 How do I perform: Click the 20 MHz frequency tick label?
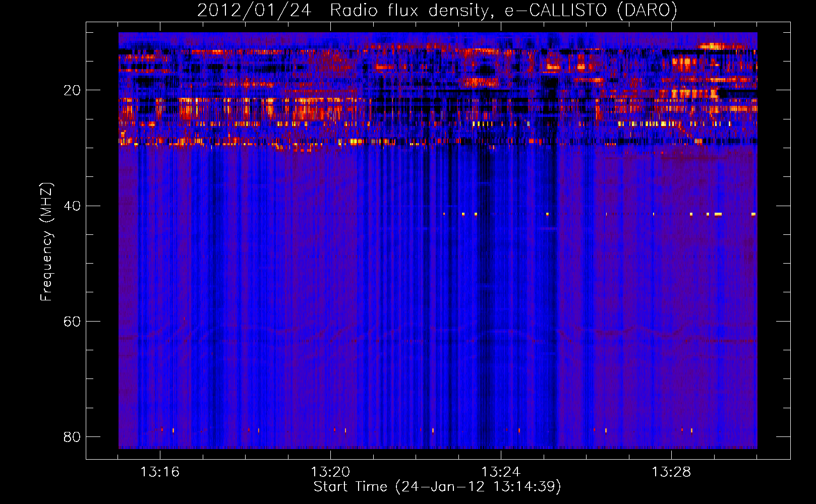(72, 90)
